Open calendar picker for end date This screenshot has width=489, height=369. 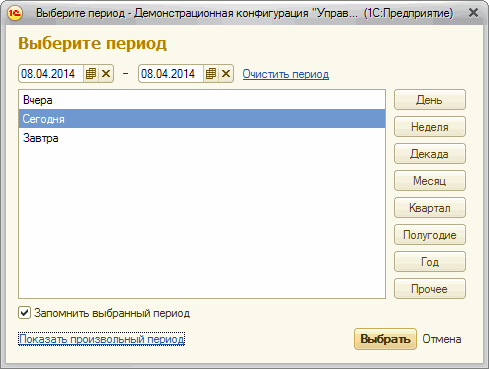click(x=211, y=74)
